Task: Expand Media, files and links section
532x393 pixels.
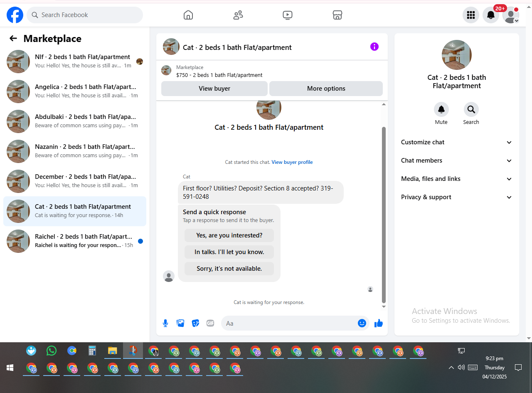Action: pos(457,179)
